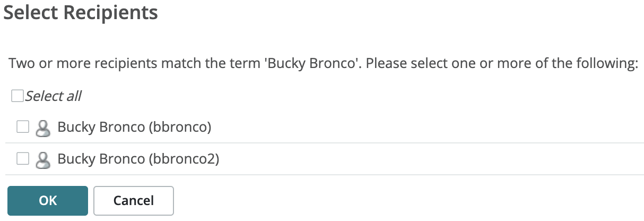Screen dimensions: 644x221
Task: Click the '(bbronco2)' username in the second row
Action: (x=184, y=158)
